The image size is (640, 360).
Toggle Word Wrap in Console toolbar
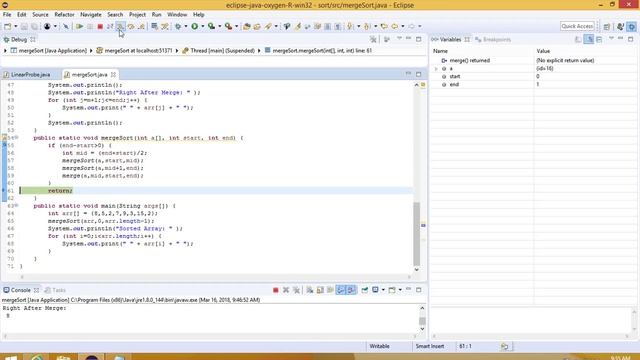(x=330, y=290)
